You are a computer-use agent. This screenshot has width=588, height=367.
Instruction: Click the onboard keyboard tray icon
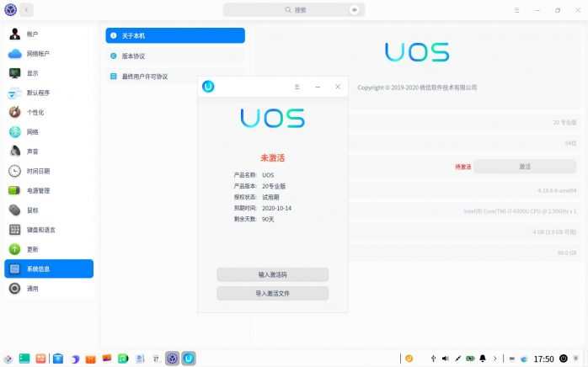(x=512, y=359)
